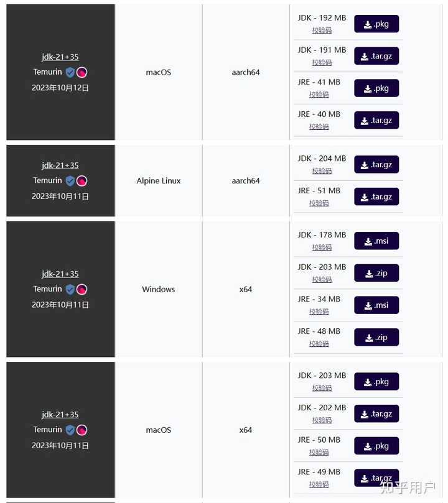Image resolution: width=448 pixels, height=503 pixels.
Task: Open the checksum link under JRE - 50 MB
Action: 319,452
